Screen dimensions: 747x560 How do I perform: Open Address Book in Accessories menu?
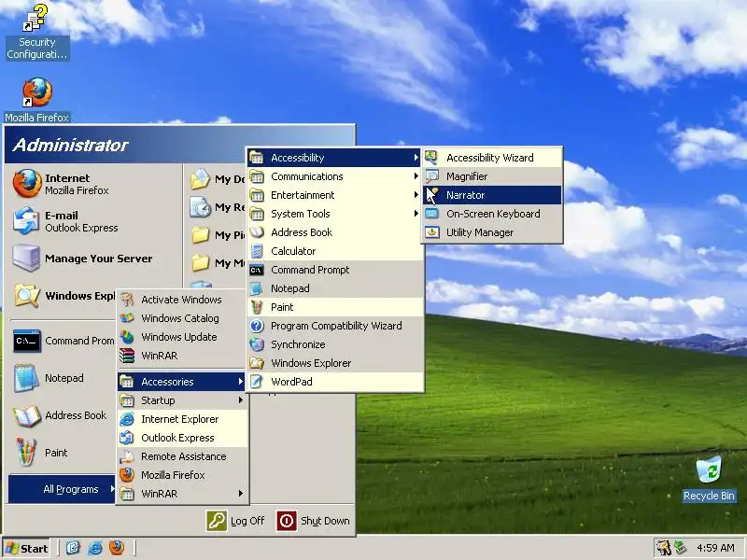[x=334, y=232]
